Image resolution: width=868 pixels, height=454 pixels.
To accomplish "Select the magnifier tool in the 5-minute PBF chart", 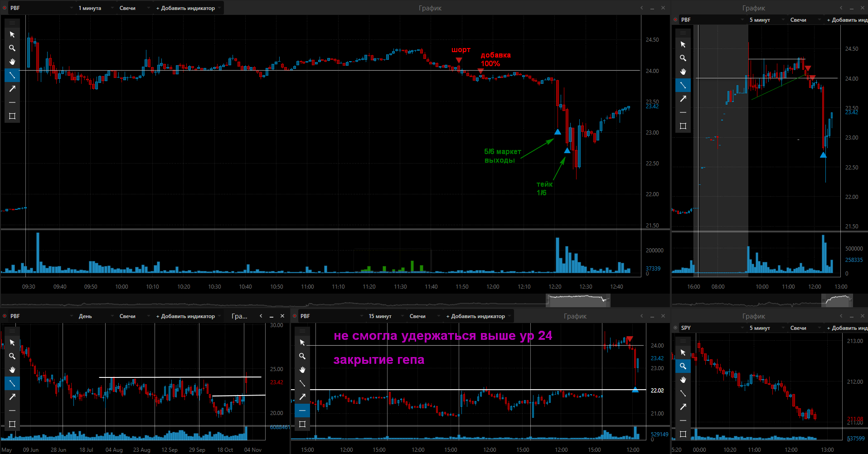I will click(683, 58).
